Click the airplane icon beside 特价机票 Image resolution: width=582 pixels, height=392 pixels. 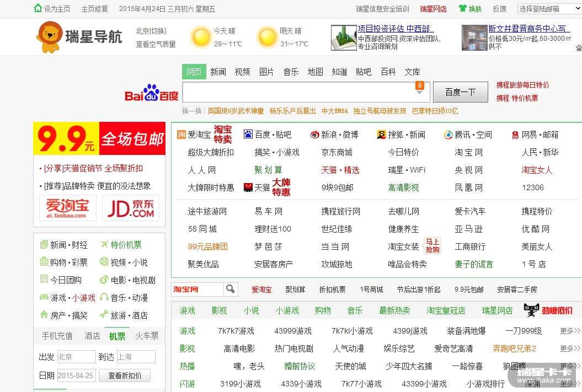coord(104,244)
